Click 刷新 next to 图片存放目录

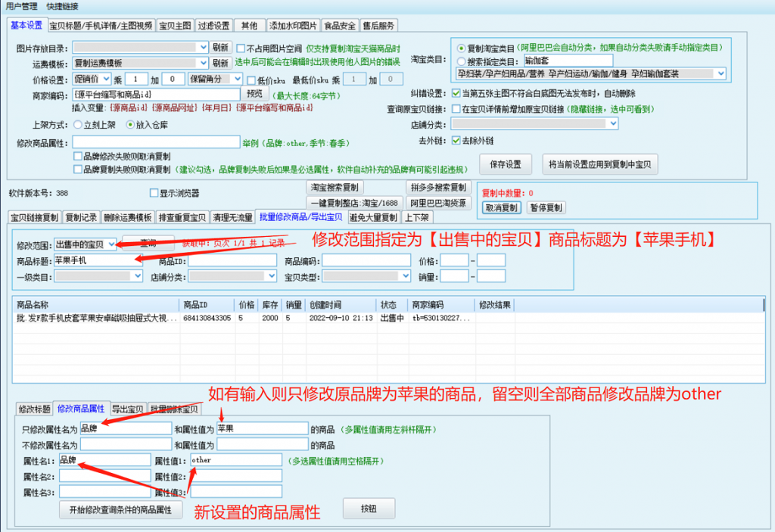point(220,48)
